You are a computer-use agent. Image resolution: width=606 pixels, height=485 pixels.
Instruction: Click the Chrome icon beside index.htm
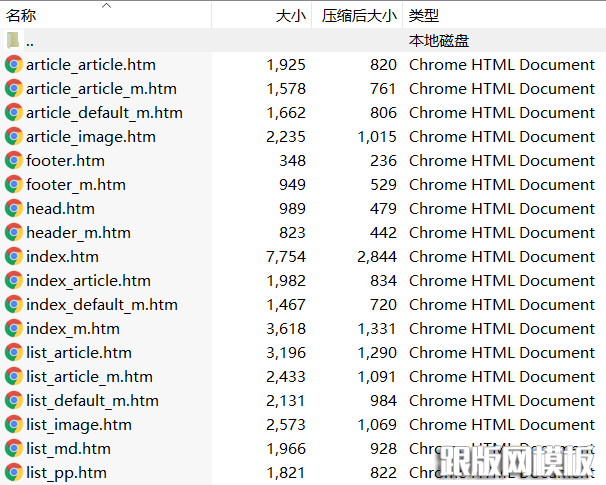pyautogui.click(x=14, y=256)
